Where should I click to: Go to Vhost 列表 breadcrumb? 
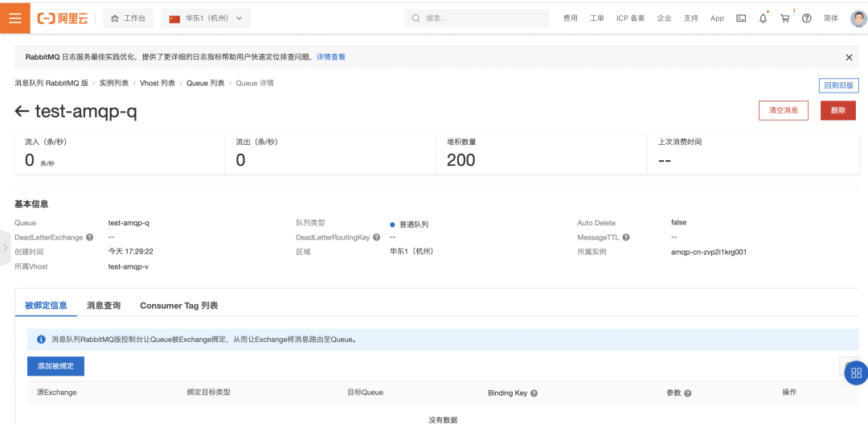[x=158, y=83]
